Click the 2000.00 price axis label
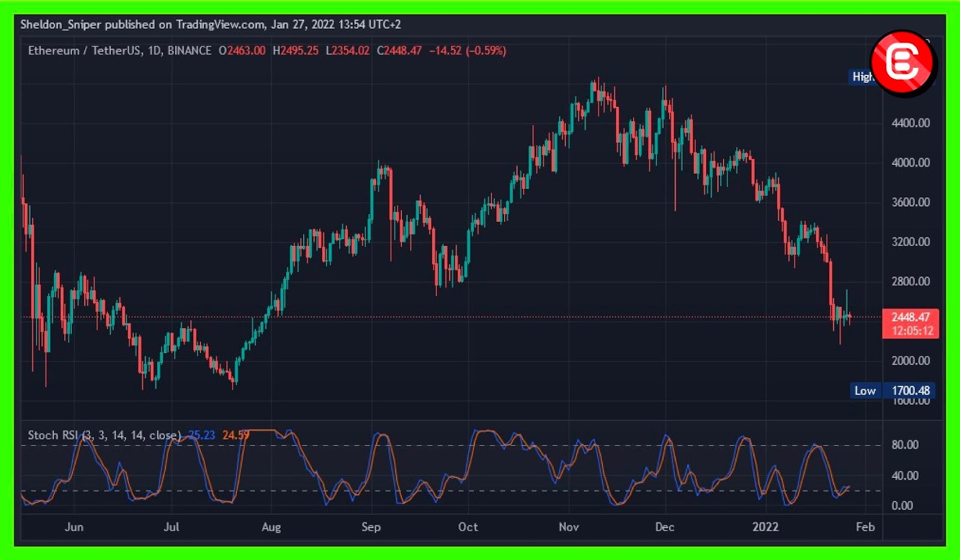Image resolution: width=960 pixels, height=560 pixels. (910, 360)
